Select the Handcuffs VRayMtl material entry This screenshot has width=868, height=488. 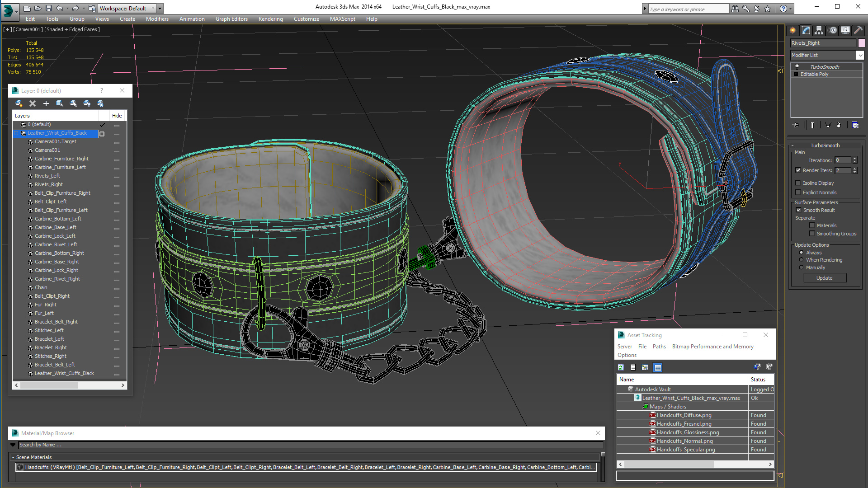pos(306,467)
